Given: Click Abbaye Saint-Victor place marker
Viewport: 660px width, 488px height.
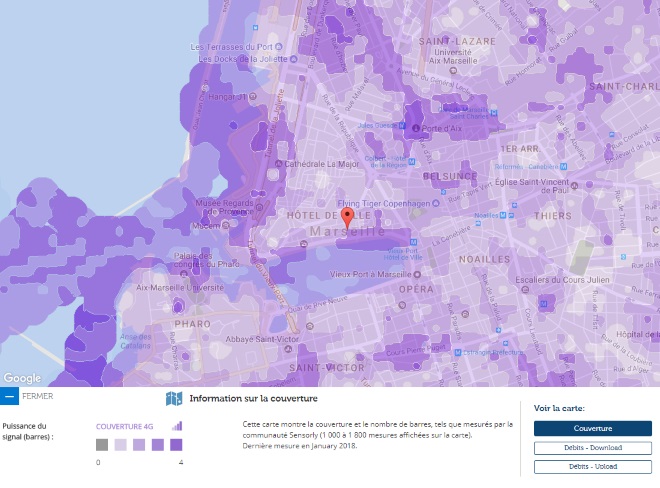Looking at the screenshot, I should (x=288, y=349).
